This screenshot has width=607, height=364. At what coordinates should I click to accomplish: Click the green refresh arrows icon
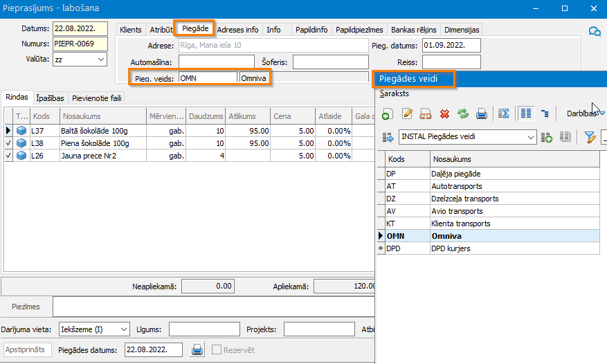[x=463, y=113]
